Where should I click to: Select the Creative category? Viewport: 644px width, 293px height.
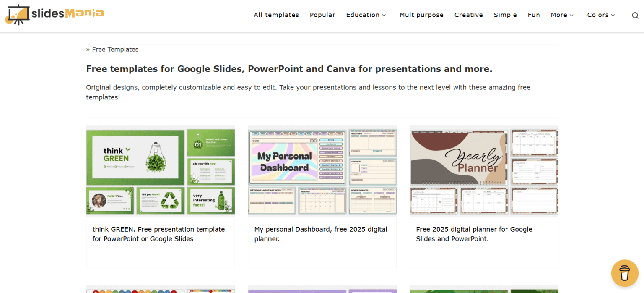(x=469, y=15)
